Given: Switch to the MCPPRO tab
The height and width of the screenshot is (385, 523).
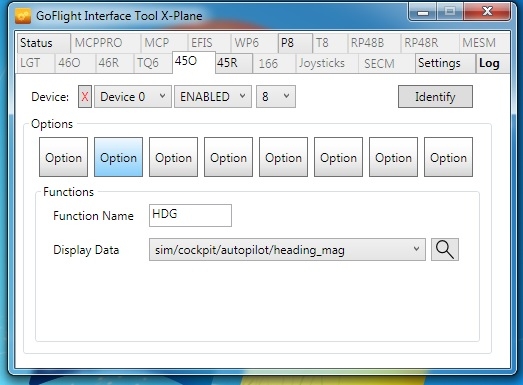Looking at the screenshot, I should [105, 43].
